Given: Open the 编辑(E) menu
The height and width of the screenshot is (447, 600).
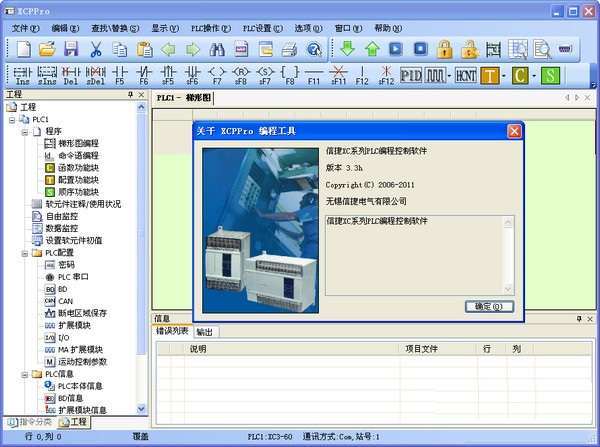Looking at the screenshot, I should coord(65,28).
